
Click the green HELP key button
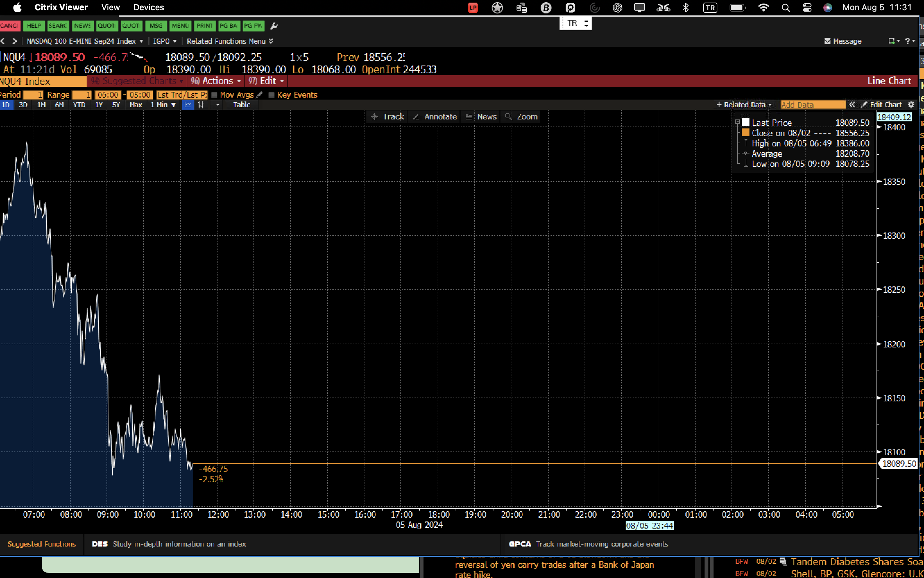click(34, 26)
